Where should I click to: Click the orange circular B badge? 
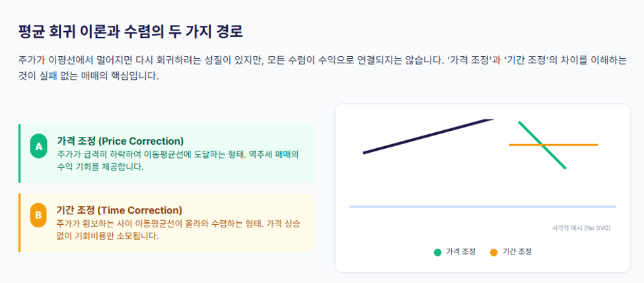pyautogui.click(x=38, y=216)
